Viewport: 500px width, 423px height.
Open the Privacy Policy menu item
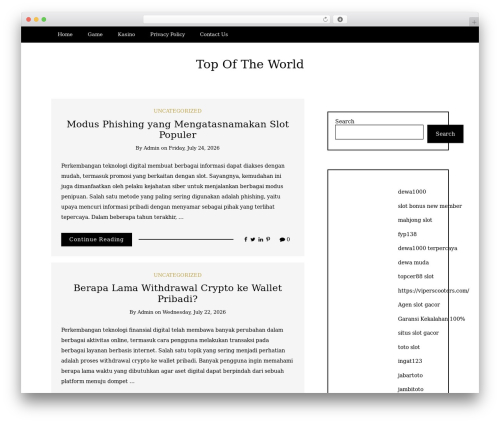click(x=167, y=34)
